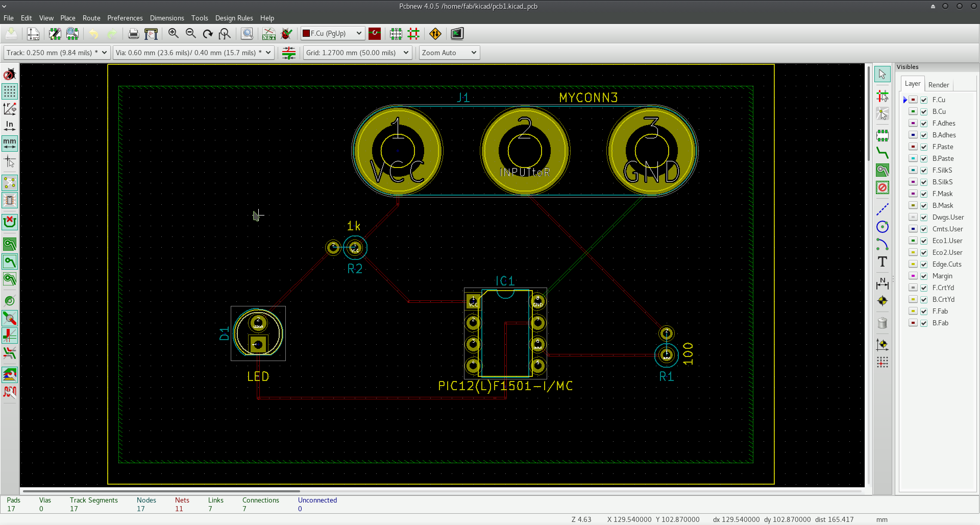Select Add text T tool

[x=883, y=261]
